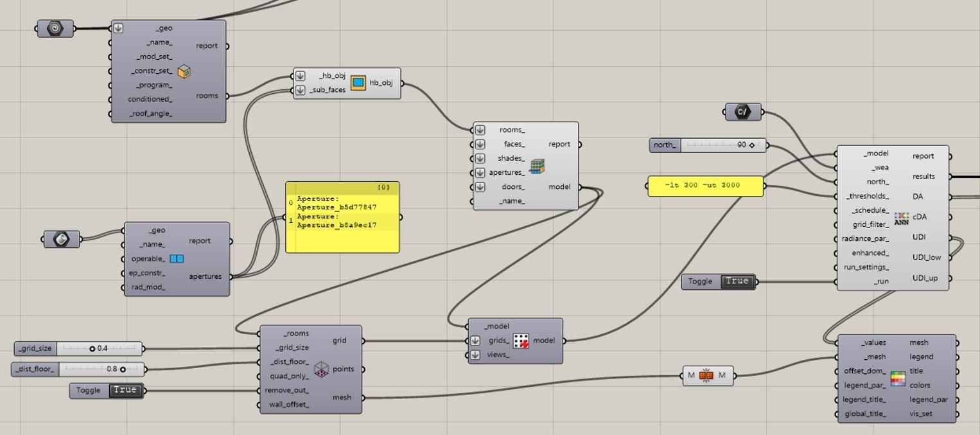This screenshot has width=980, height=435.
Task: Click the colors output label
Action: pyautogui.click(x=920, y=386)
